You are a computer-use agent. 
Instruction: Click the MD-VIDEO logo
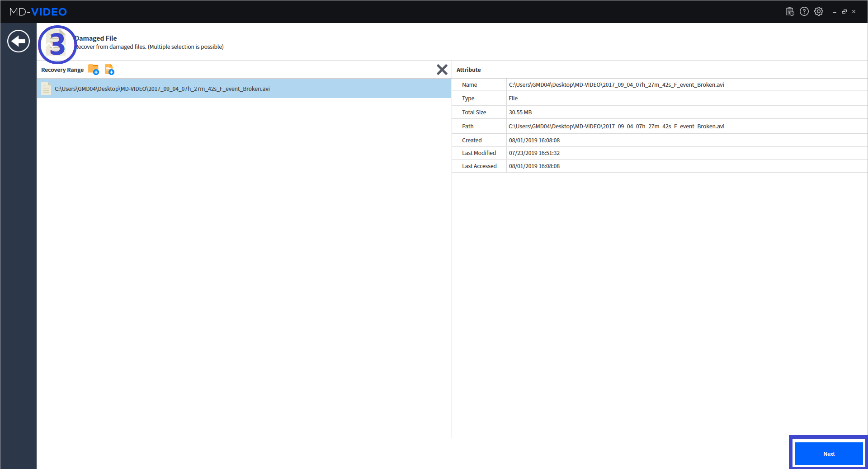(38, 11)
